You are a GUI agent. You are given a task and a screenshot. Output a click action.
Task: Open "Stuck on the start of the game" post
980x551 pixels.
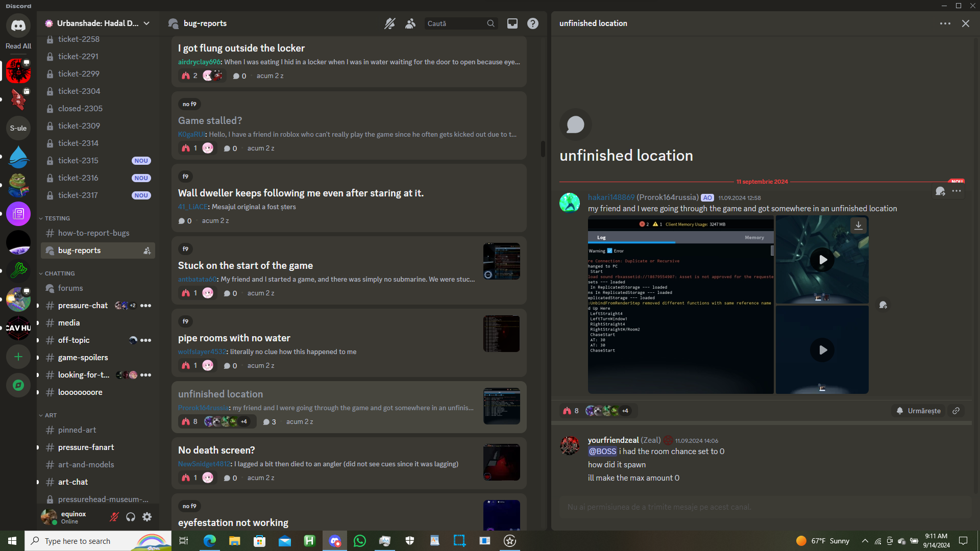246,265
